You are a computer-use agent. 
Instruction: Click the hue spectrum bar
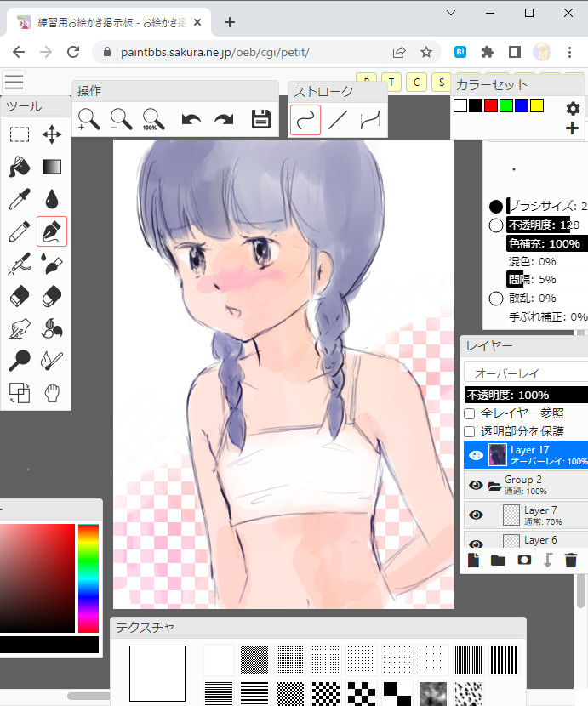[x=88, y=578]
